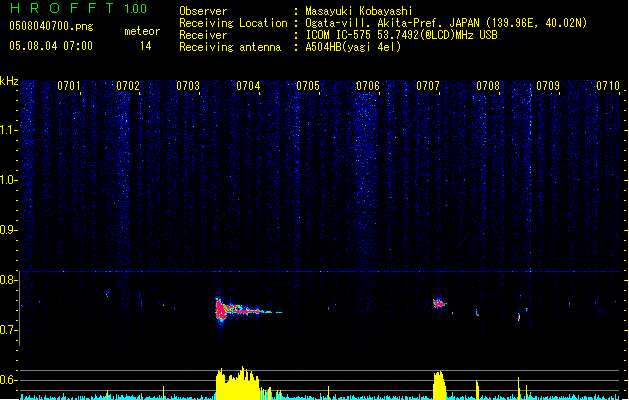Click the receiver value ICOM IC-575 53.7492 MHz
Image resolution: width=629 pixels, height=400 pixels.
pyautogui.click(x=402, y=35)
